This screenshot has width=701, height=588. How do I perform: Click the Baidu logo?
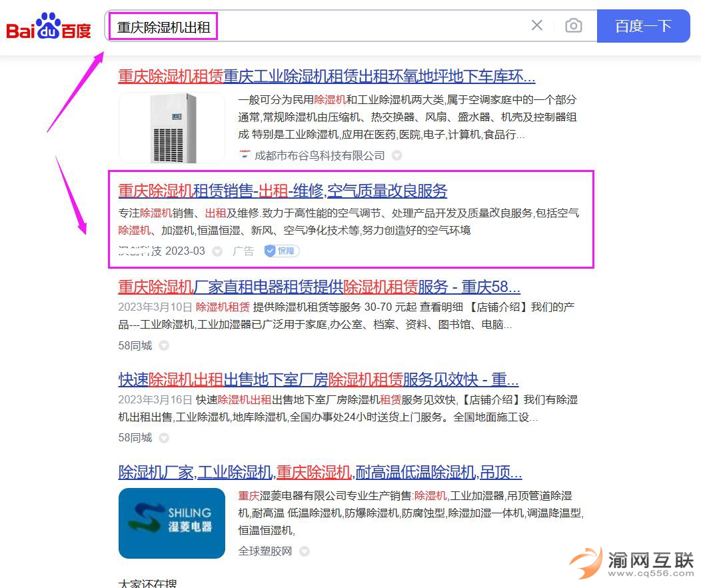tap(49, 27)
